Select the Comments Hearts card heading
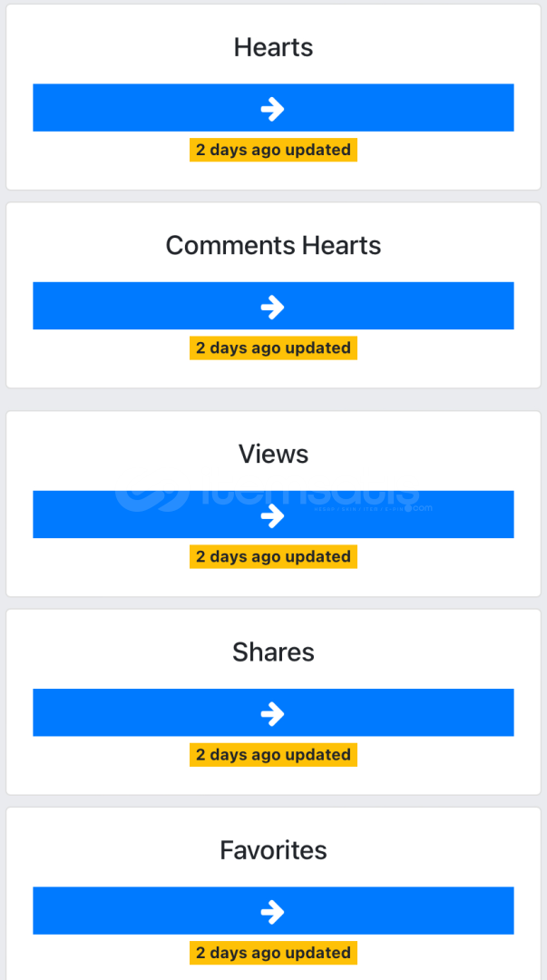 point(273,245)
